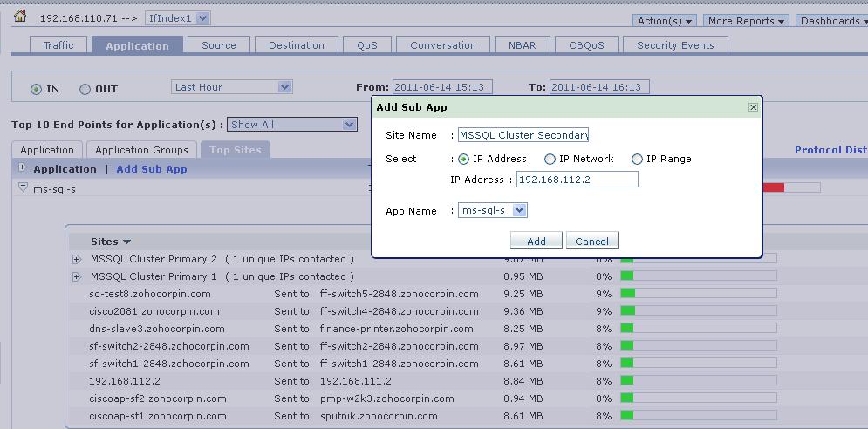Image resolution: width=868 pixels, height=429 pixels.
Task: Open the App Name ms-sql-s dropdown
Action: [519, 210]
